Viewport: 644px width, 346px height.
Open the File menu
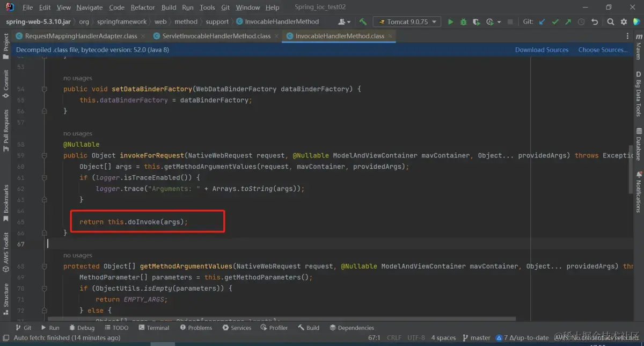(28, 8)
